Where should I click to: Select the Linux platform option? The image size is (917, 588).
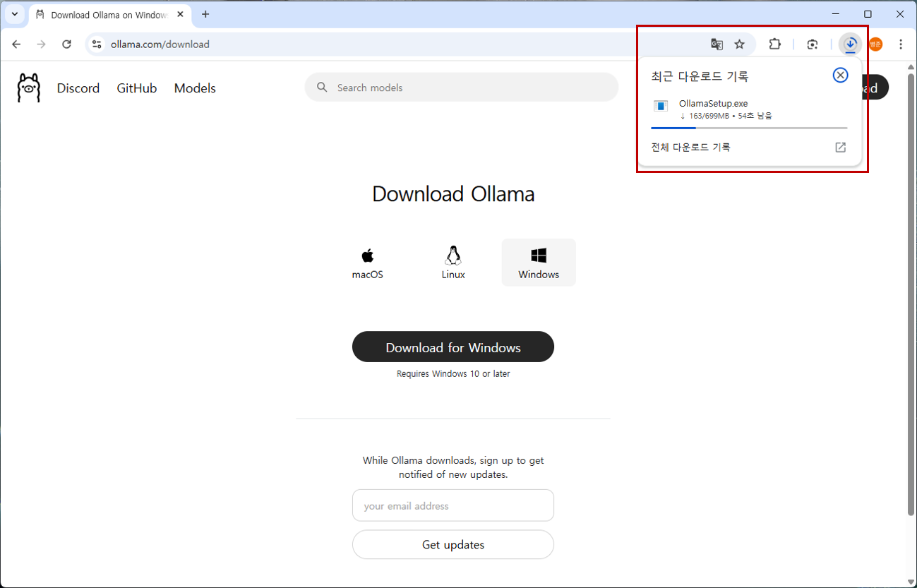pos(453,263)
